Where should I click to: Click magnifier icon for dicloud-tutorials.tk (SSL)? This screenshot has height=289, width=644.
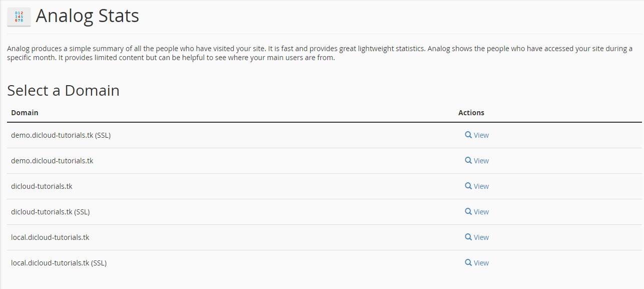click(468, 211)
